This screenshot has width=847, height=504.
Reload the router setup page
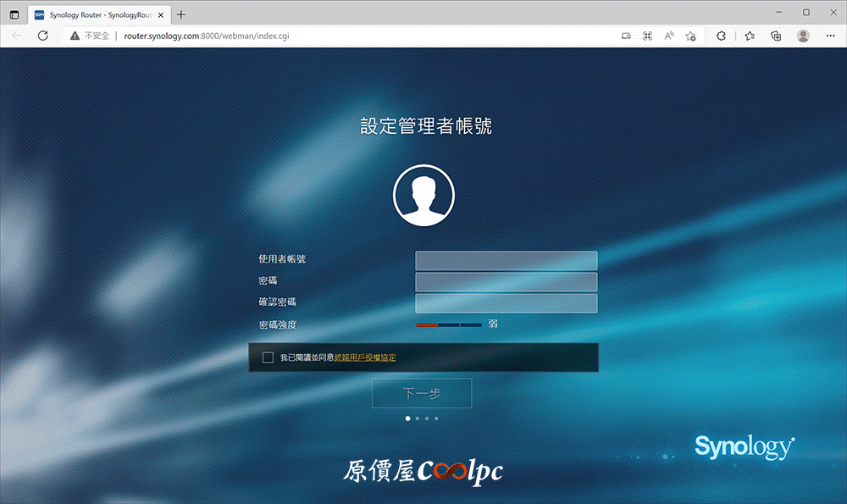pos(42,36)
